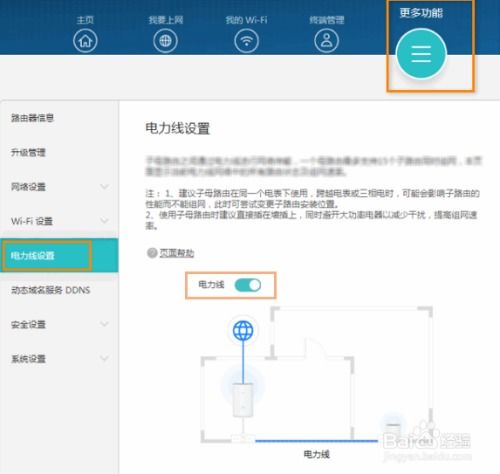500x474 pixels.
Task: Click the 更多功能 menu icon
Action: (421, 54)
